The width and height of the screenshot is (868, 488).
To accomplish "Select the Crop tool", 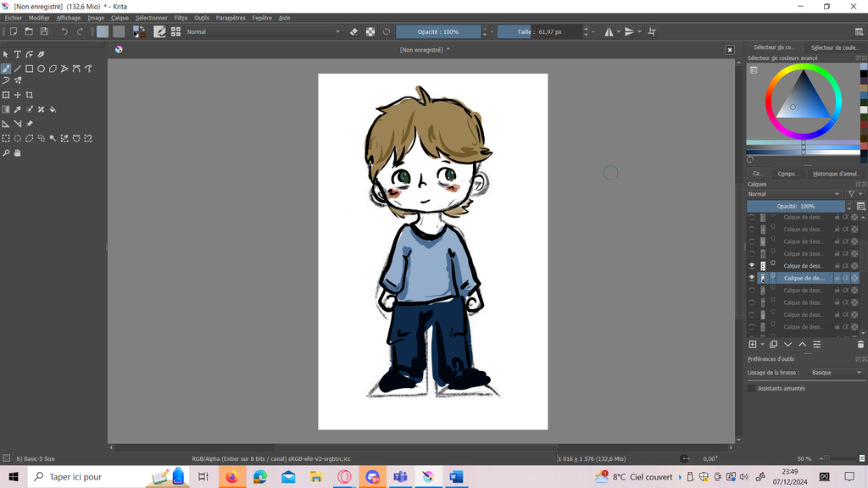I will coord(30,95).
